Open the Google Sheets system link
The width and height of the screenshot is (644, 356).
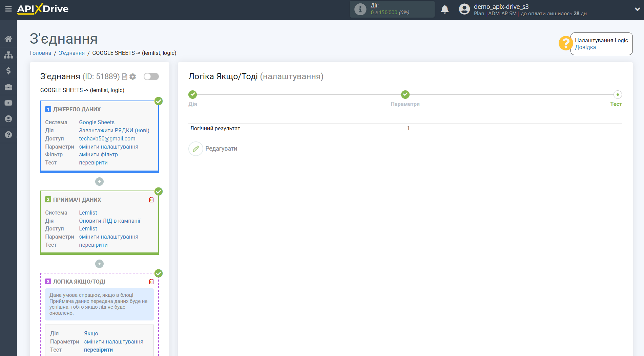(97, 123)
